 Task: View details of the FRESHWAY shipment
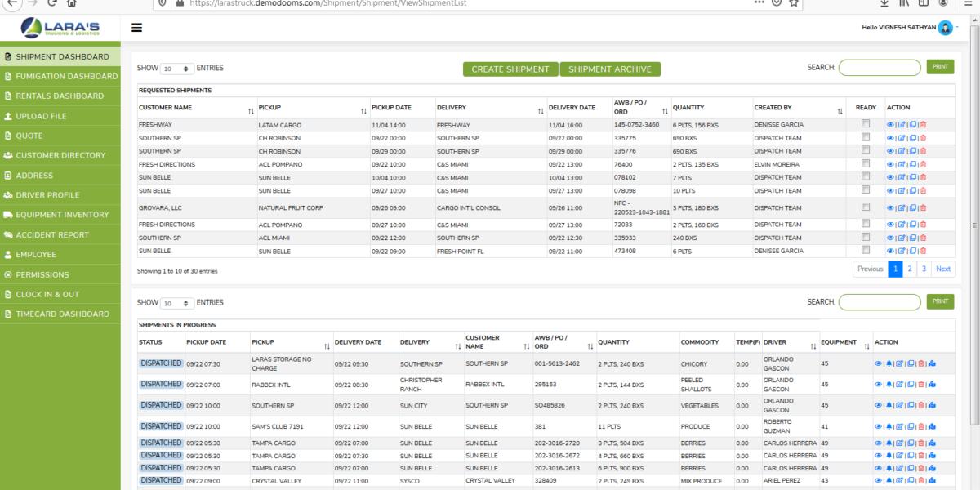[890, 124]
